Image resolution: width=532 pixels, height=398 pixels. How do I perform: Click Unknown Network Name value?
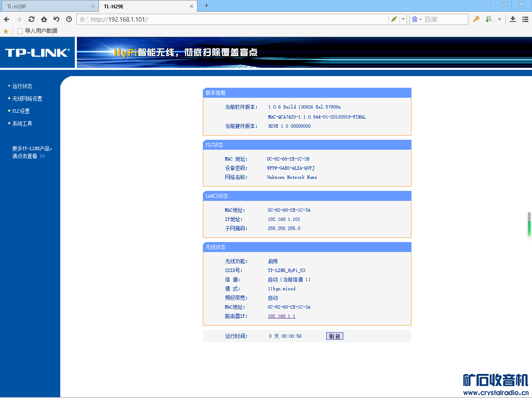click(x=292, y=177)
